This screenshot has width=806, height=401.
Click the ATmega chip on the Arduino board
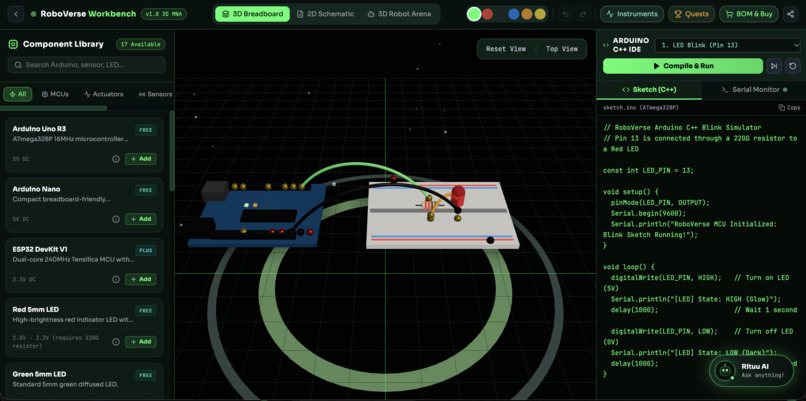[268, 215]
